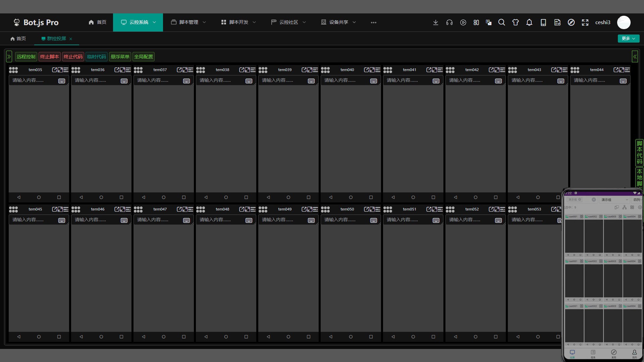
Task: Click the 临时代码 button
Action: click(x=97, y=57)
